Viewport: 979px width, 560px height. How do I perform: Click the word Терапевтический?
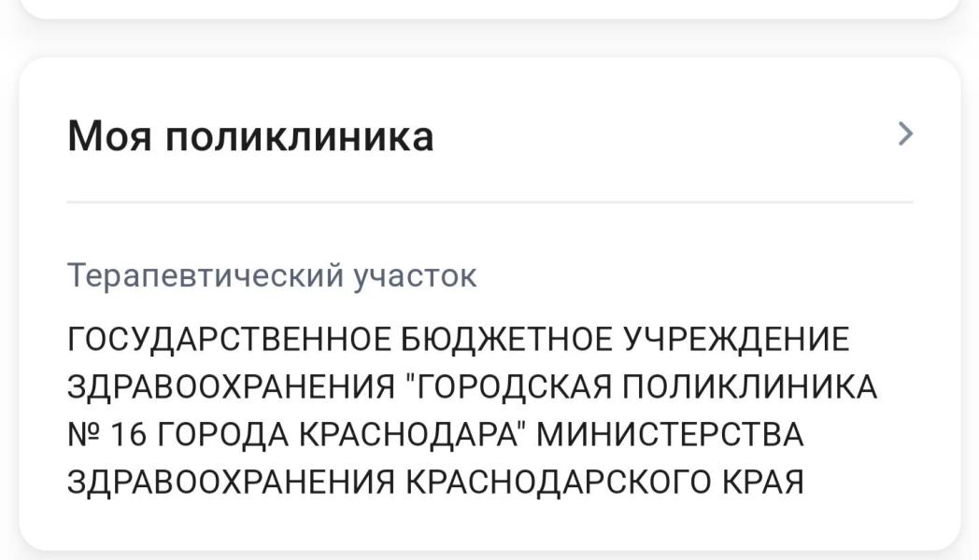tap(206, 275)
